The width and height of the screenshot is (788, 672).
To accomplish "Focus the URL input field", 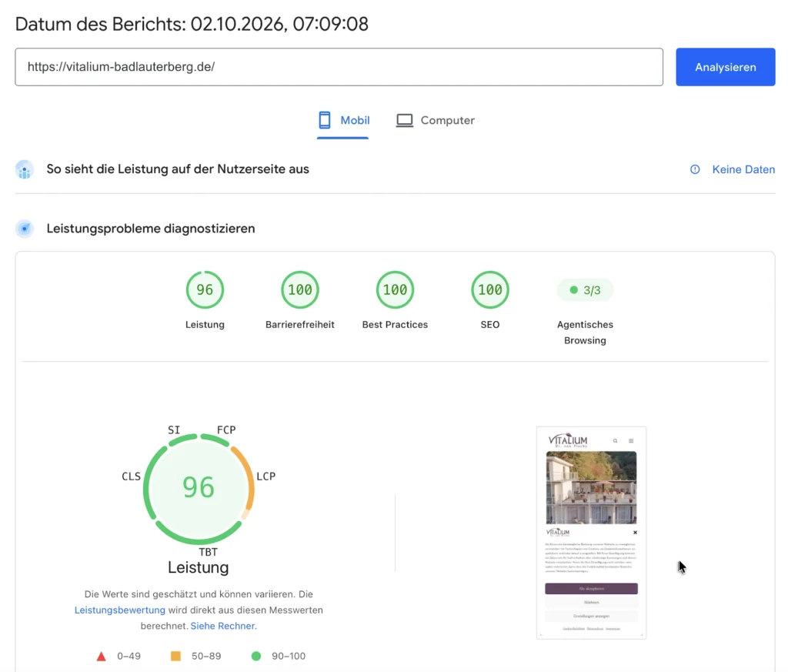I will [339, 67].
